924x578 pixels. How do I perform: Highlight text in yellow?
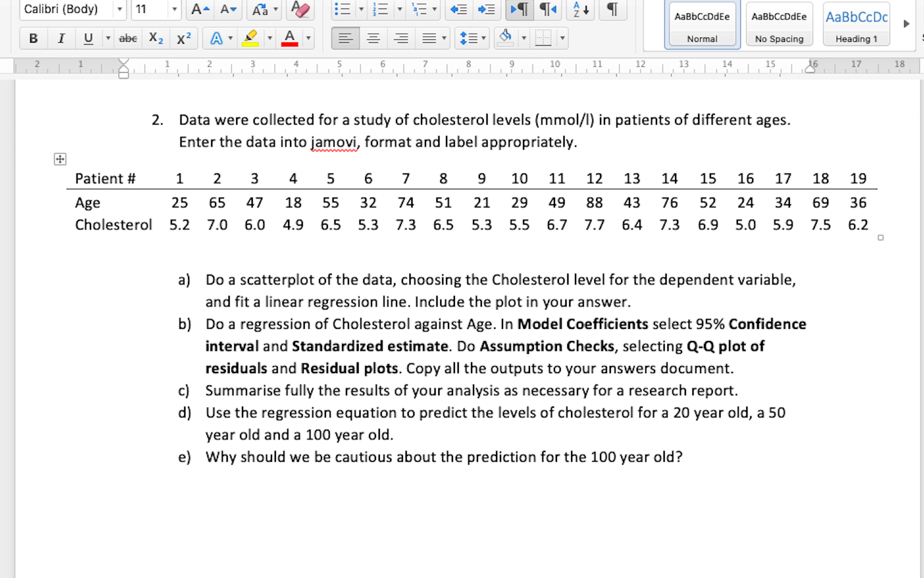click(250, 39)
